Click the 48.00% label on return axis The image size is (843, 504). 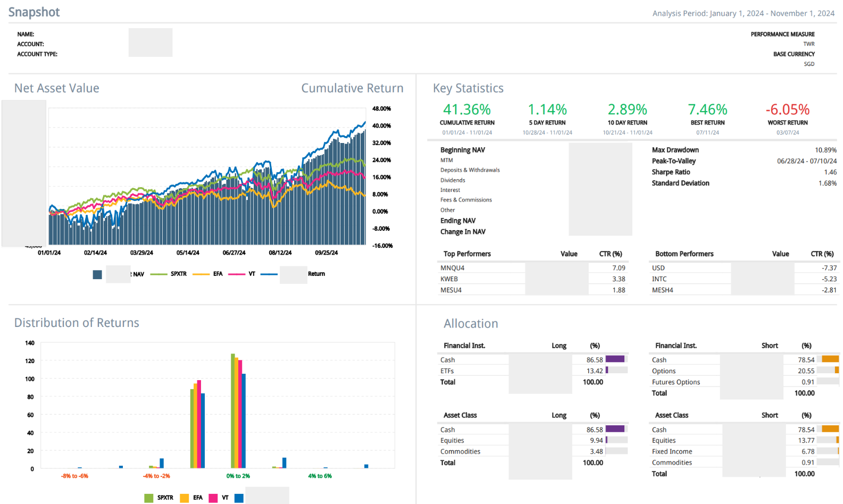pyautogui.click(x=381, y=108)
